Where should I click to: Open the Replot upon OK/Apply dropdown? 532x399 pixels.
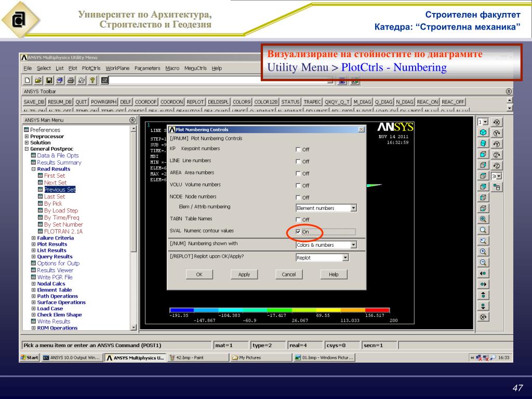(x=322, y=258)
